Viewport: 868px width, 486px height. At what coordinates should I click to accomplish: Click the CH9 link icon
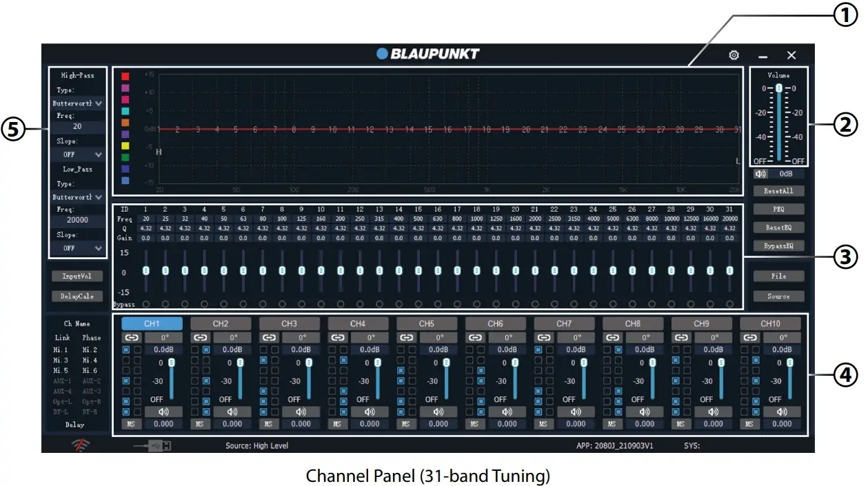click(682, 338)
